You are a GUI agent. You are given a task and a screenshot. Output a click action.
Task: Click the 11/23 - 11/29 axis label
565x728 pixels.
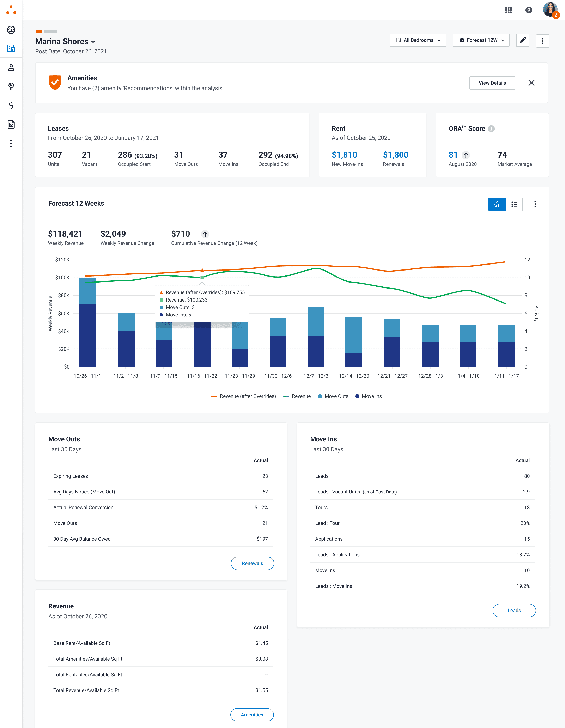click(240, 376)
